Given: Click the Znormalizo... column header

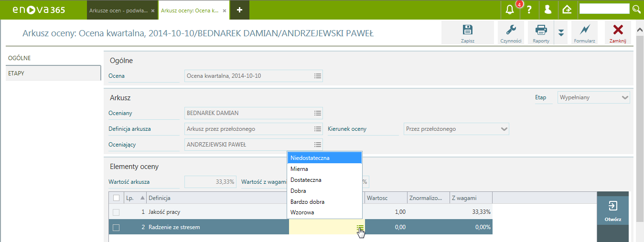Looking at the screenshot, I should (429, 198).
